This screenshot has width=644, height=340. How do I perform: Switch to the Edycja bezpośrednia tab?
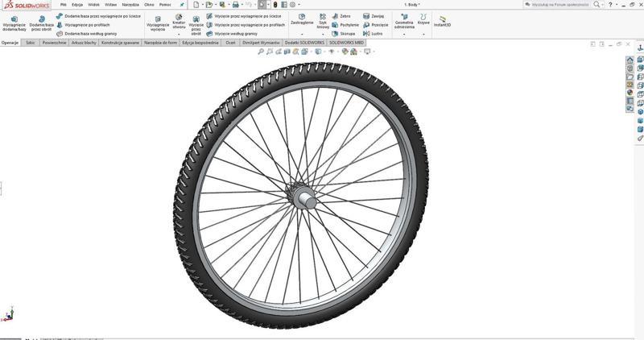pos(200,43)
